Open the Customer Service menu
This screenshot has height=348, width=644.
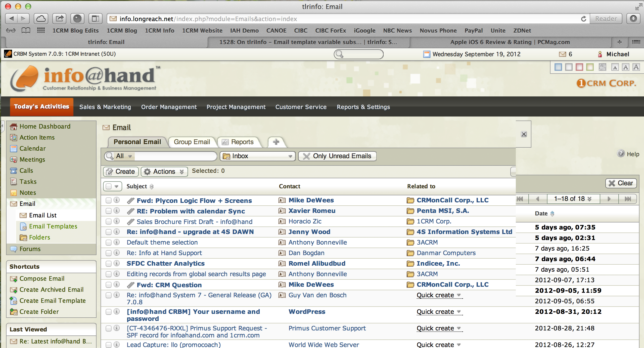click(301, 107)
